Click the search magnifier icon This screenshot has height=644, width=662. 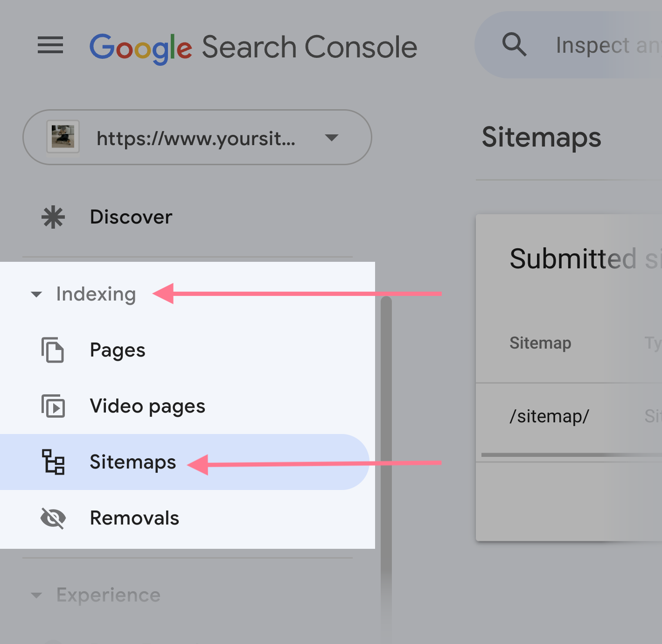tap(514, 44)
